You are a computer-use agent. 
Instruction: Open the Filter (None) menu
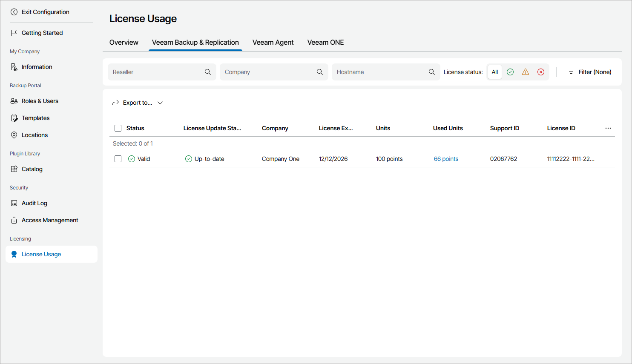589,72
